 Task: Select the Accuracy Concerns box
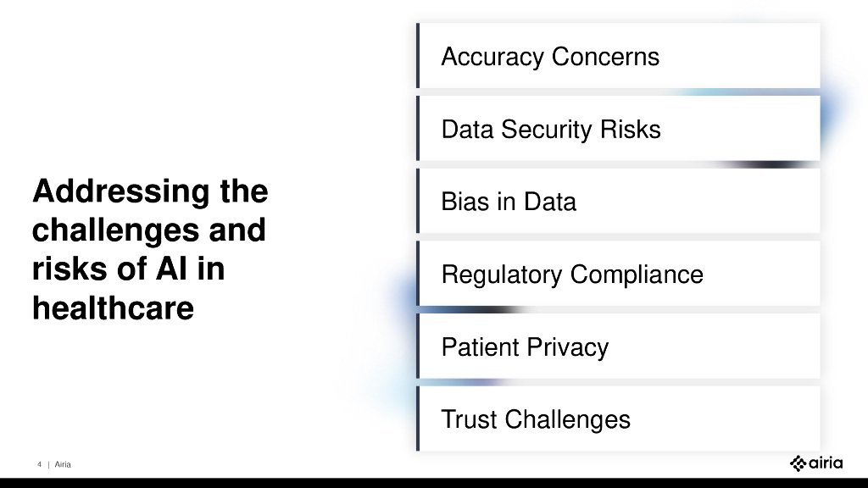click(619, 57)
